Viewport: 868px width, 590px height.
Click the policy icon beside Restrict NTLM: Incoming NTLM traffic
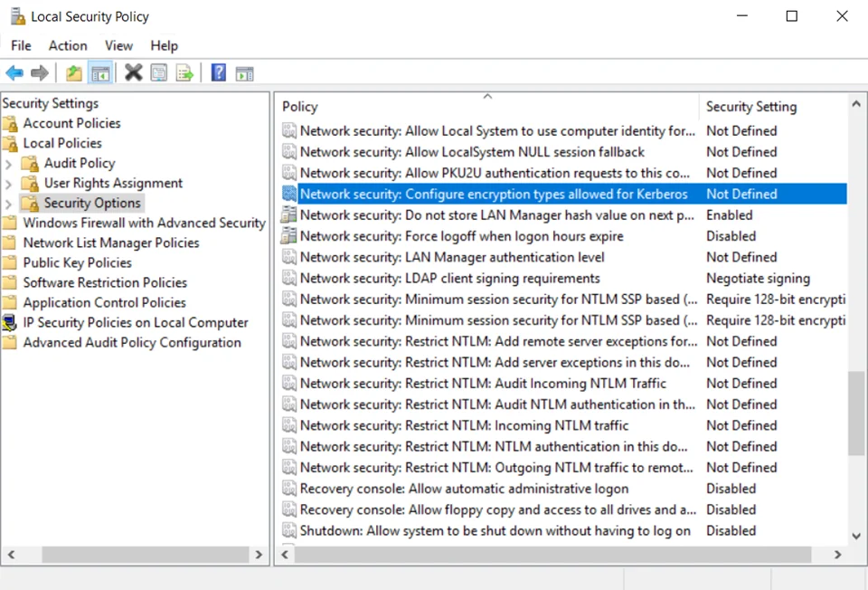(289, 425)
